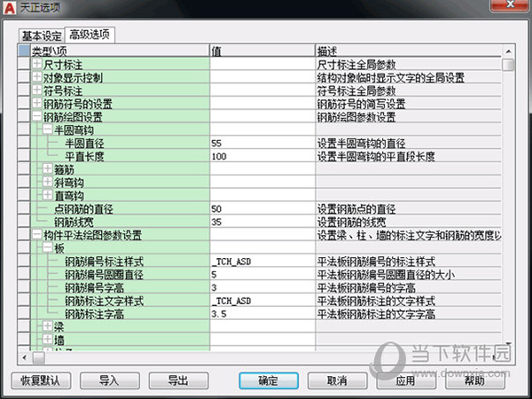Edit the 平直长度 value 100
Viewport: 532px width, 399px height.
point(262,156)
